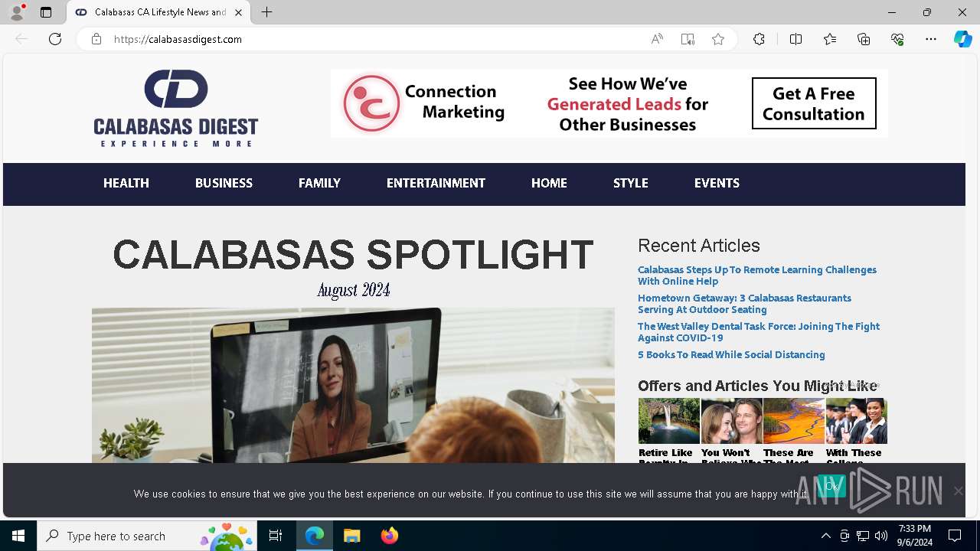Viewport: 980px width, 551px height.
Task: Open the clock showing 7:33 PM
Action: click(x=915, y=536)
